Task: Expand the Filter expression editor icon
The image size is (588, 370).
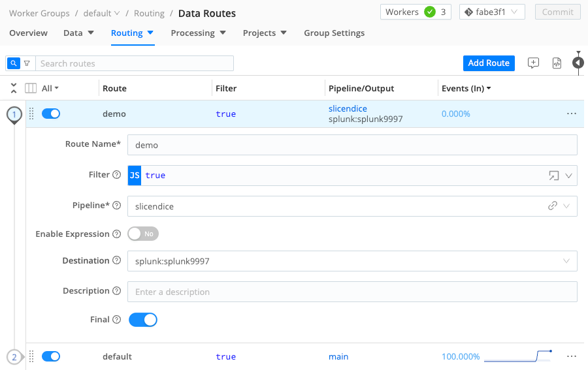Action: (553, 176)
